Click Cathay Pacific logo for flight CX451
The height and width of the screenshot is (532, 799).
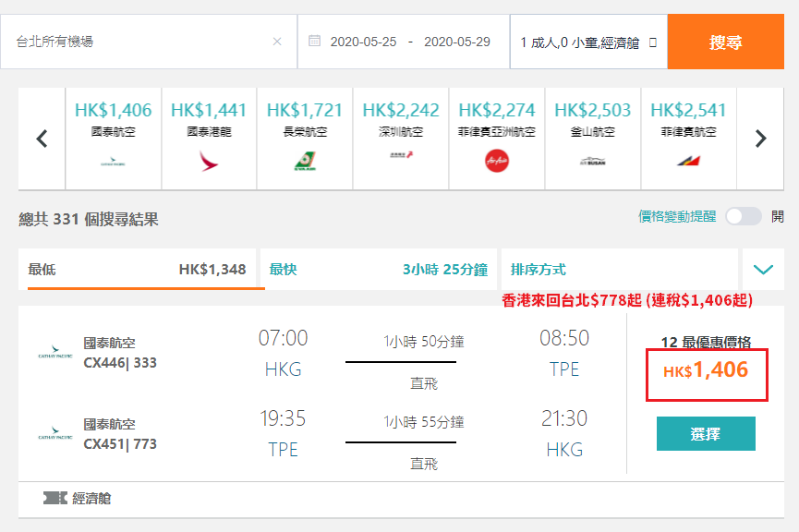click(55, 433)
